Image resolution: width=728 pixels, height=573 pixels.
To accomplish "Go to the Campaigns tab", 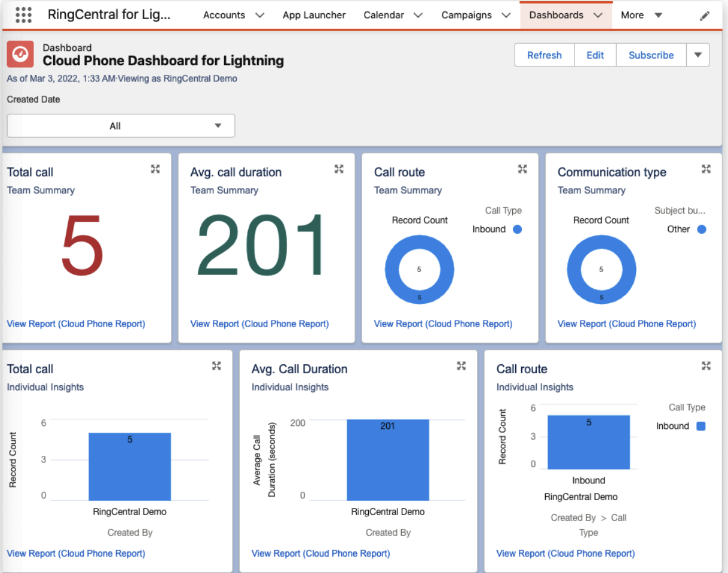I will point(467,16).
